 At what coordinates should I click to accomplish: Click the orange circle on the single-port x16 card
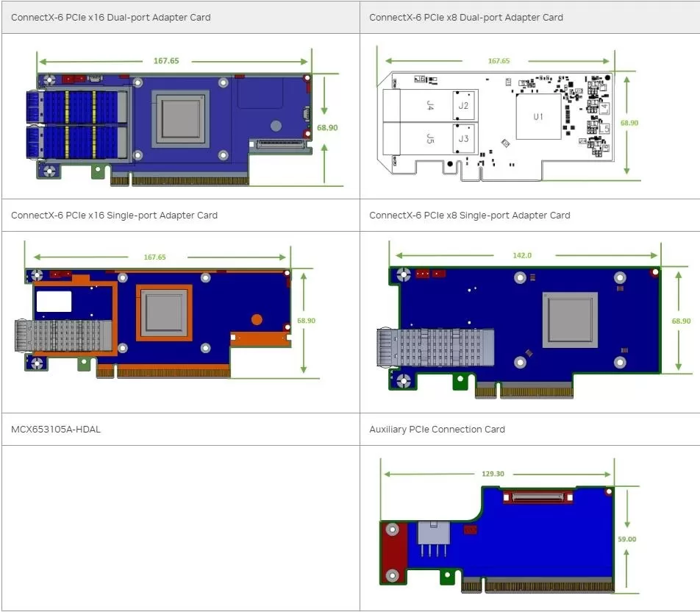257,319
